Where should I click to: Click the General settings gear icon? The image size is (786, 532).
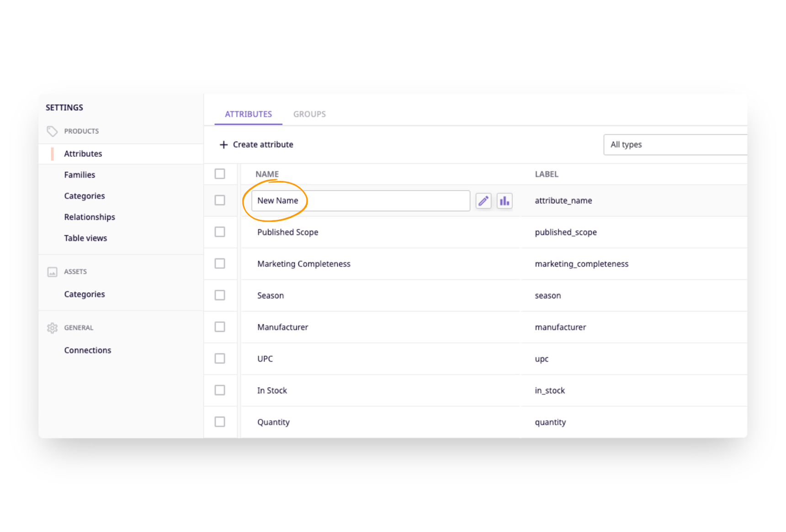52,328
